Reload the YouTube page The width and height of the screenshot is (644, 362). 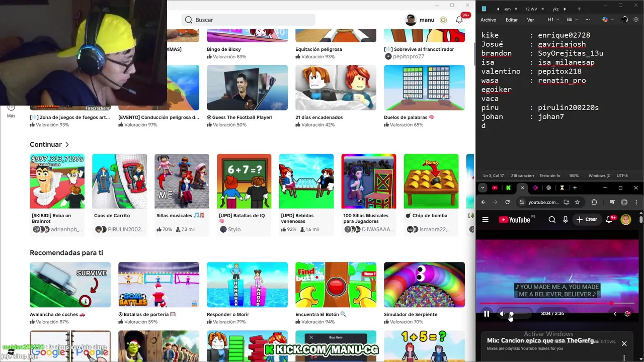coord(507,202)
